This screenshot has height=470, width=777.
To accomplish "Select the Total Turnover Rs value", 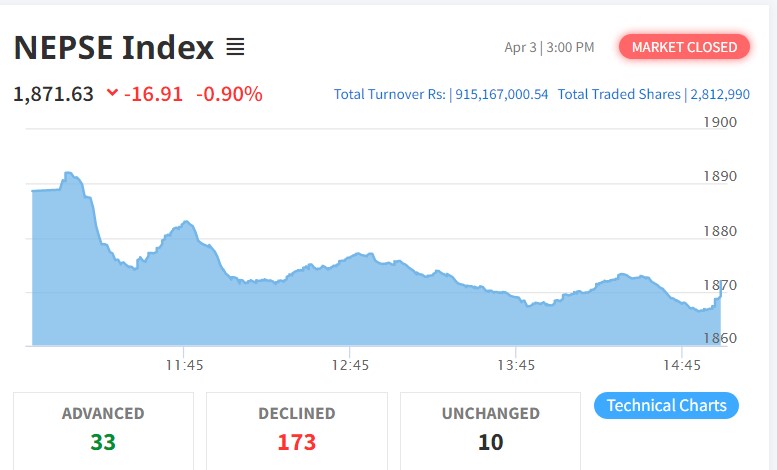I will 501,94.
